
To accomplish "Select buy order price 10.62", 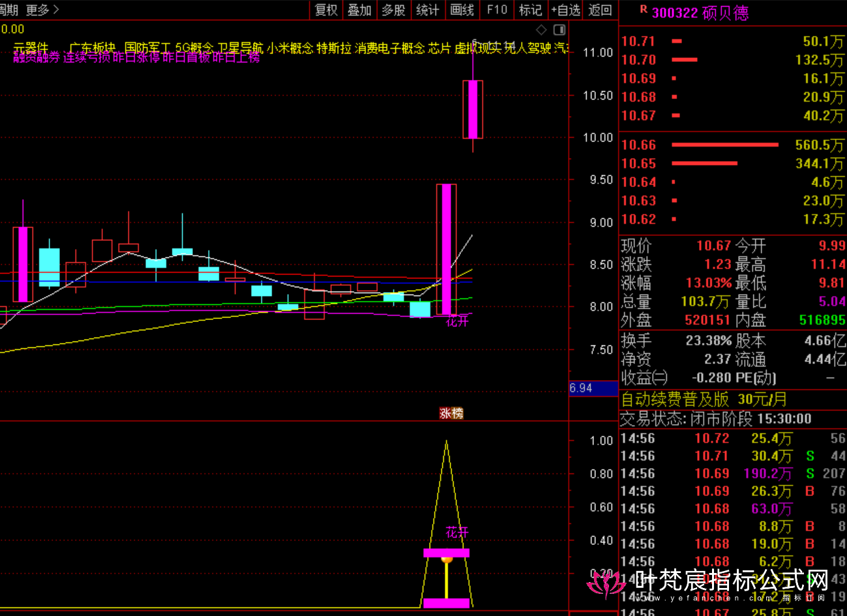I will coord(638,220).
